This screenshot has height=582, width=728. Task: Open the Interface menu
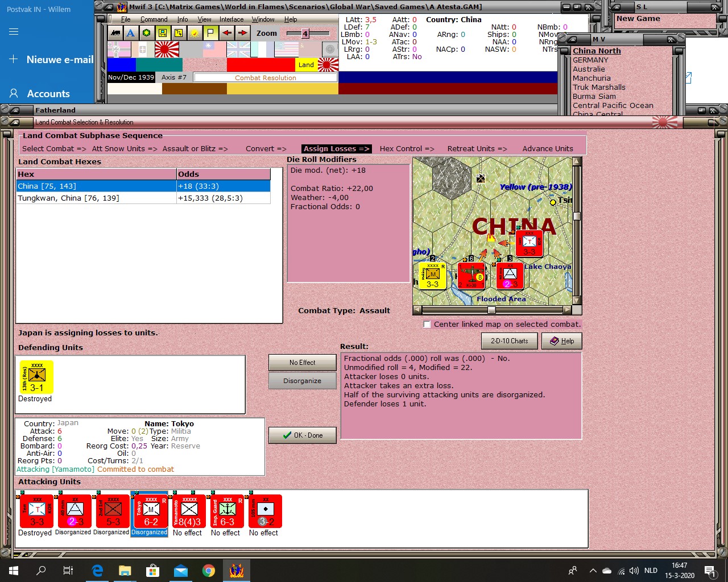click(x=231, y=19)
